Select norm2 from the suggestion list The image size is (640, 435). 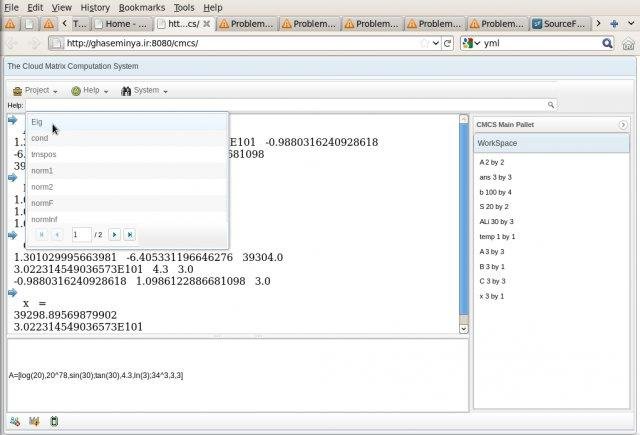[x=127, y=187]
